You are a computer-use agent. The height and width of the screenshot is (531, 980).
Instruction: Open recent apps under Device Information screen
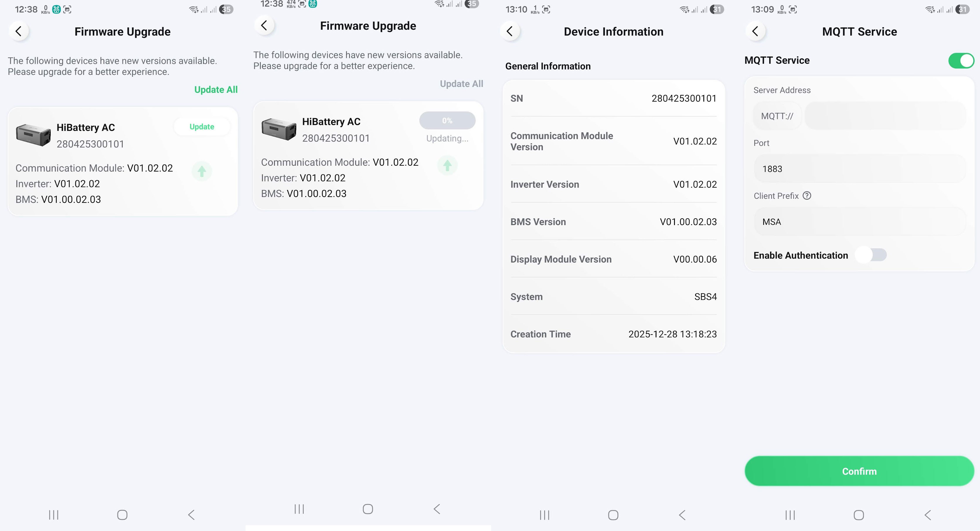(x=545, y=515)
